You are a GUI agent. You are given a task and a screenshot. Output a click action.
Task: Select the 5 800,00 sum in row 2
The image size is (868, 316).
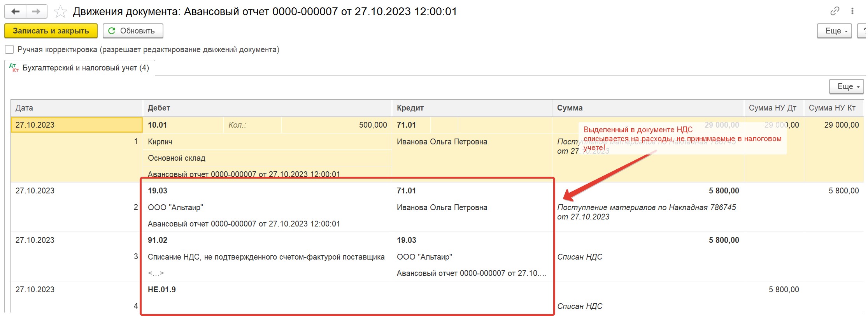click(x=724, y=191)
